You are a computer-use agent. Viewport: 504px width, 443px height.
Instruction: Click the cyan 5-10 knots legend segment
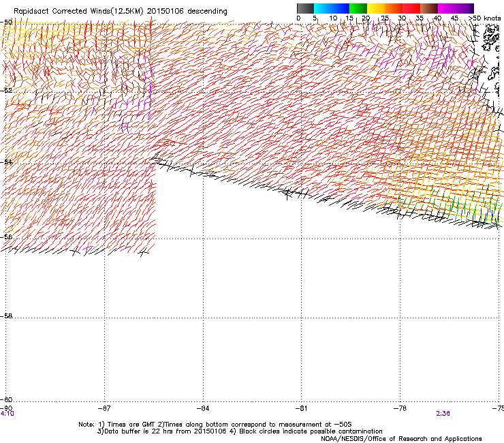tap(323, 8)
